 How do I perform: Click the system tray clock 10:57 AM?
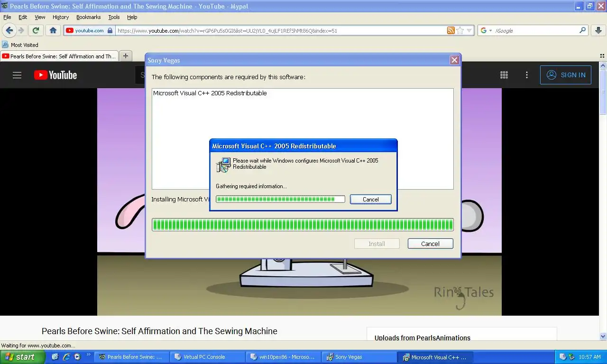pyautogui.click(x=590, y=357)
